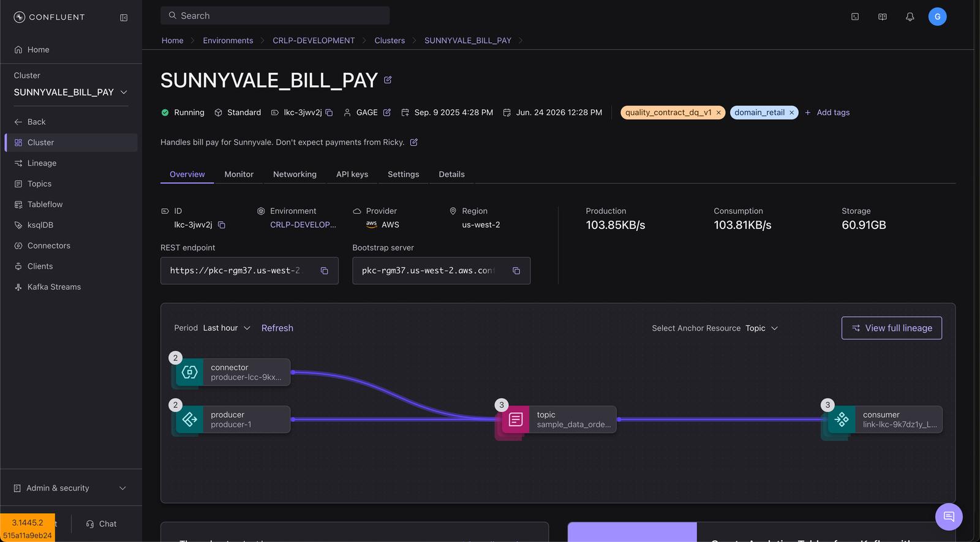Select the producer-1 node icon in lineage
The width and height of the screenshot is (980, 542).
pyautogui.click(x=190, y=420)
